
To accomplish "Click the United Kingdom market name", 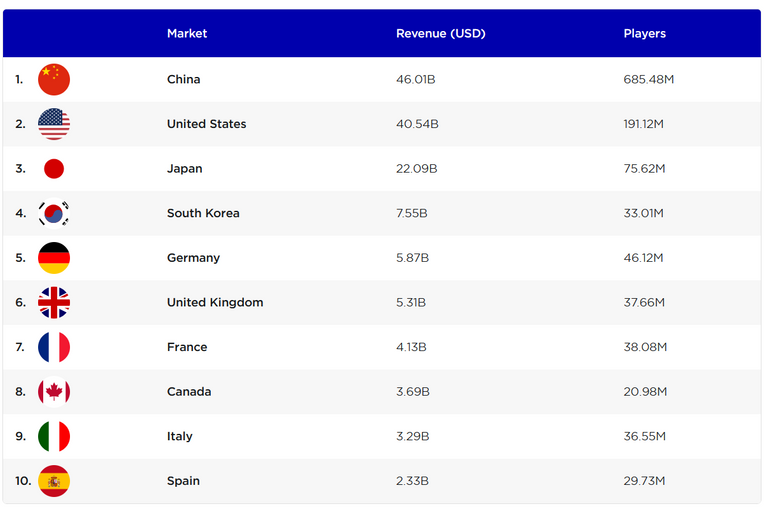I will point(215,302).
